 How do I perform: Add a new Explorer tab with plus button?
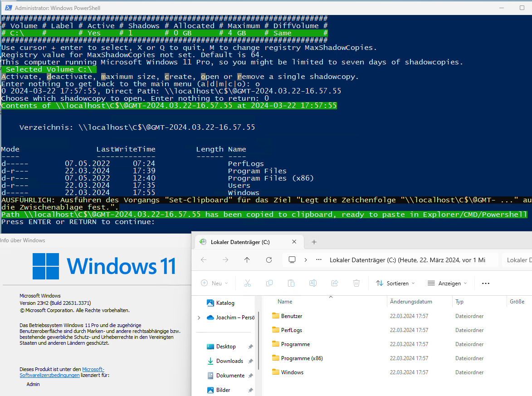(x=314, y=242)
